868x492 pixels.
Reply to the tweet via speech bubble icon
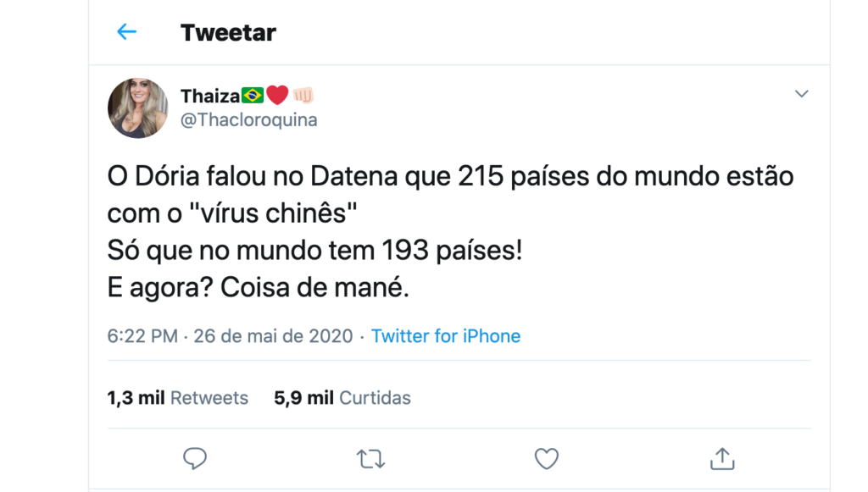tap(195, 458)
